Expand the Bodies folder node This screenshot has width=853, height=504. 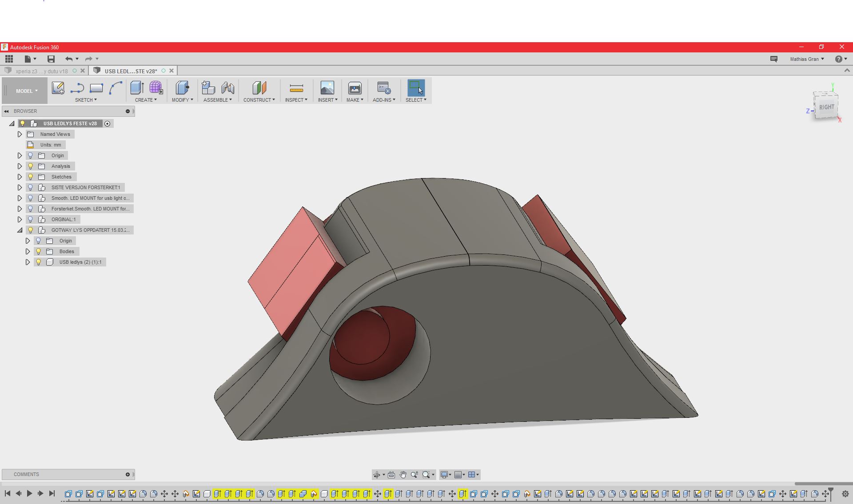point(28,251)
